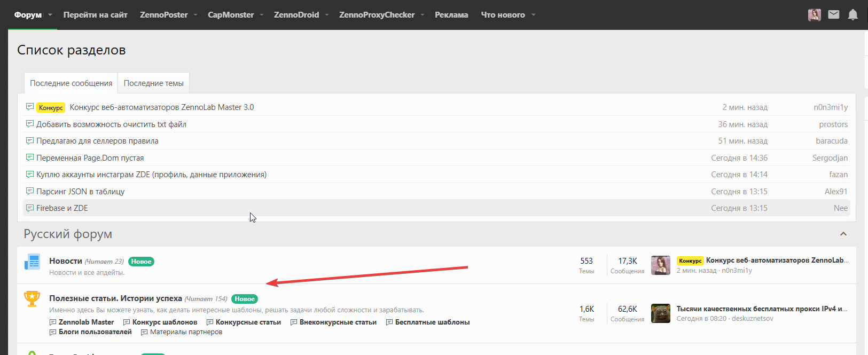The height and width of the screenshot is (355, 868).
Task: Open the Бесплатные шаблоны subforum
Action: [433, 322]
